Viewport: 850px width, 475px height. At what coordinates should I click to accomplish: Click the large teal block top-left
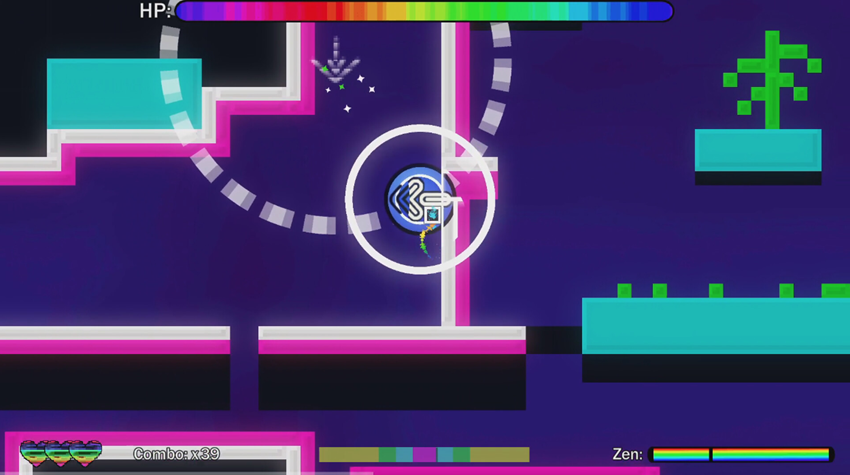point(124,94)
